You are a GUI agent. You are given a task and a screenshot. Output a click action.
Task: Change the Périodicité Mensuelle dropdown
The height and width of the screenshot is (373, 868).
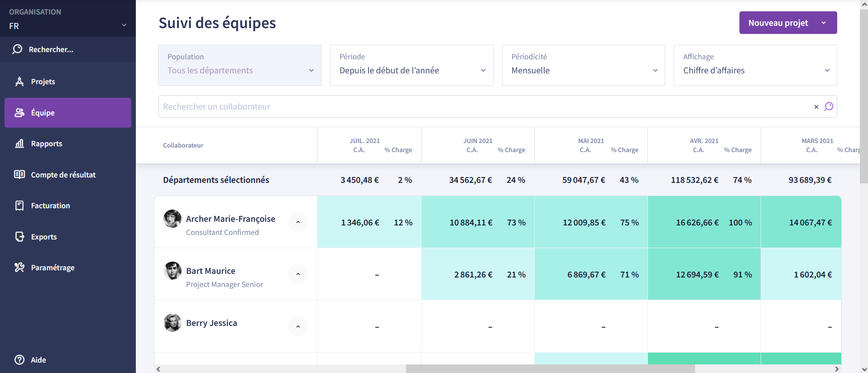tap(583, 65)
